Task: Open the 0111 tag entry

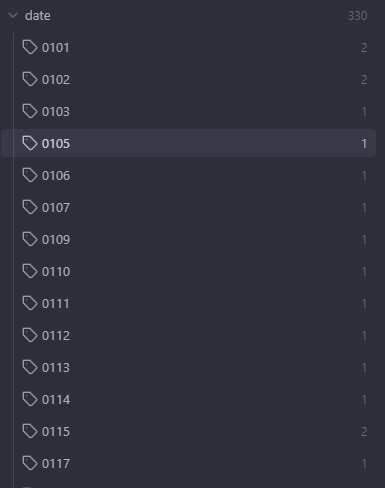Action: 189,303
